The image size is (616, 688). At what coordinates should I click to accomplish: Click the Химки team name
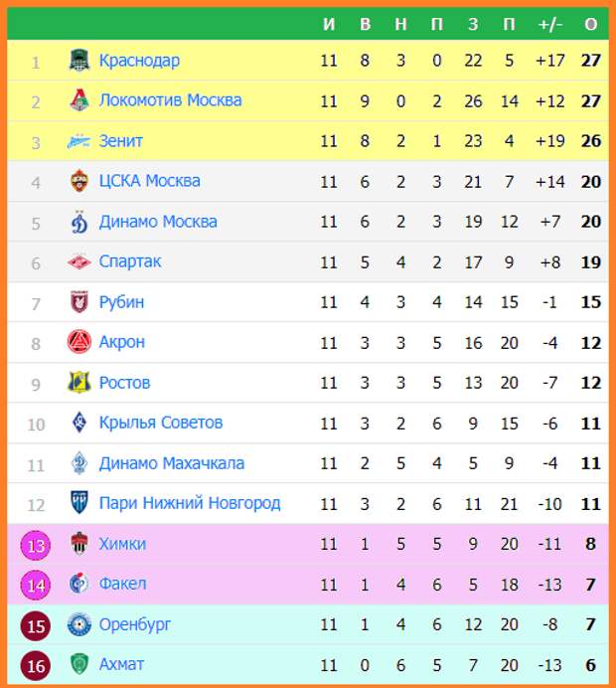coord(122,544)
